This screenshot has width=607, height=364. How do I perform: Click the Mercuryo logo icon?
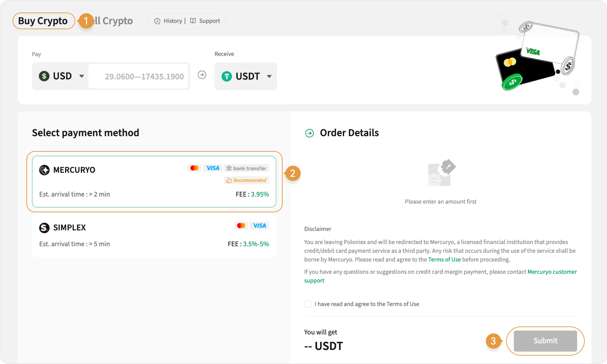click(44, 170)
